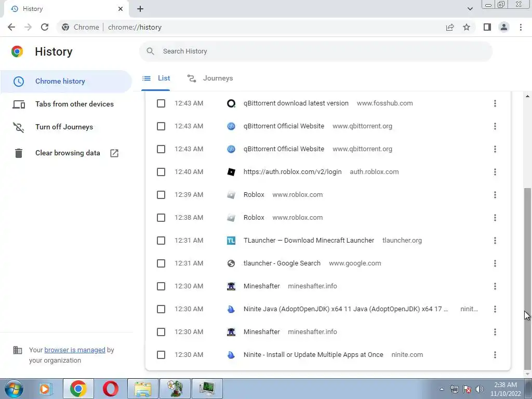Viewport: 532px width, 399px height.
Task: Check the box for the 12:38 AM Roblox entry
Action: [161, 218]
